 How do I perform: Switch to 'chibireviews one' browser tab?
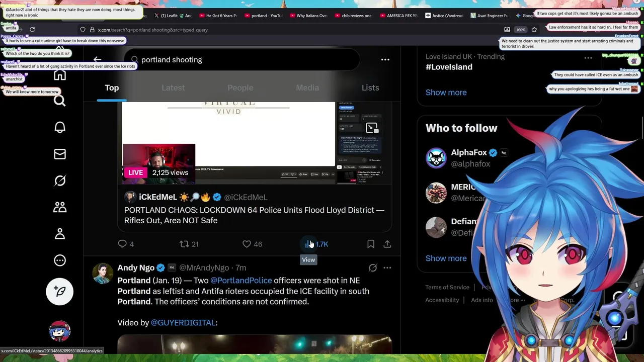pos(353,16)
